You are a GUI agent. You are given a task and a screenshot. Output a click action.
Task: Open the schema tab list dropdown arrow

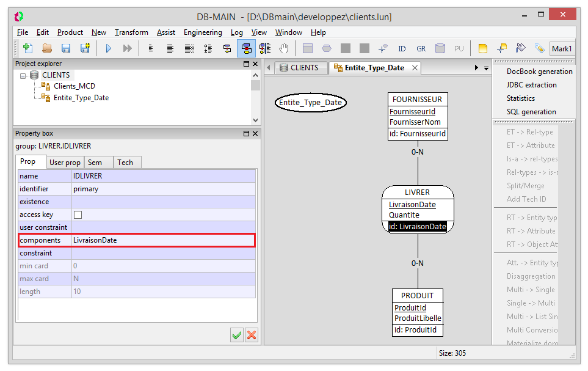pyautogui.click(x=486, y=68)
